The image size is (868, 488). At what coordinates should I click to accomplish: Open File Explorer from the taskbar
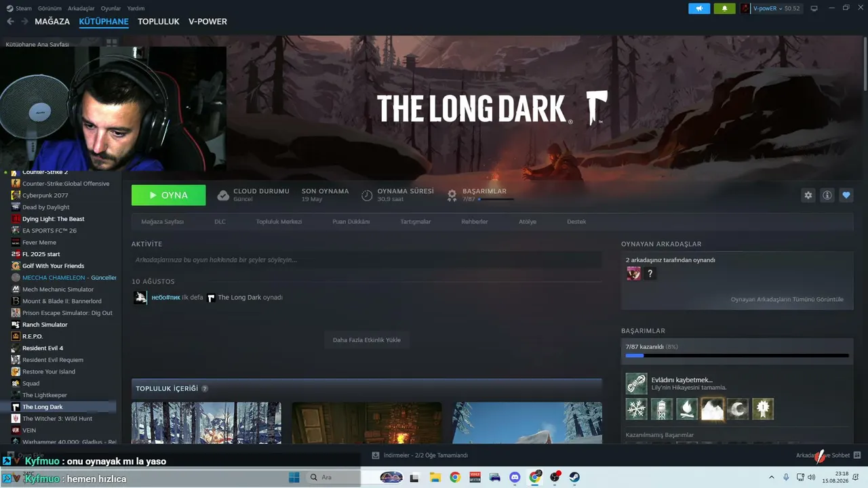point(435,477)
